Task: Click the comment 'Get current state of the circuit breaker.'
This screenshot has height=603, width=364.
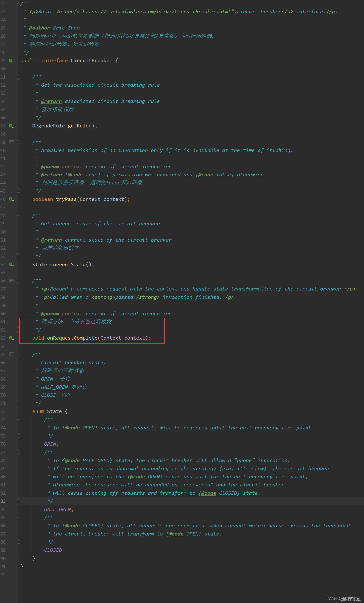Action: [x=101, y=223]
